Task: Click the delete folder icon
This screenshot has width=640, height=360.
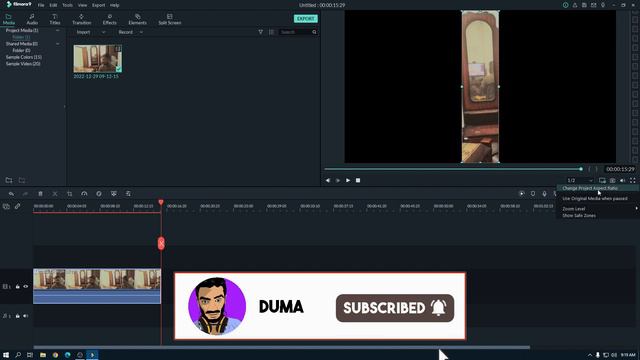Action: [x=22, y=180]
